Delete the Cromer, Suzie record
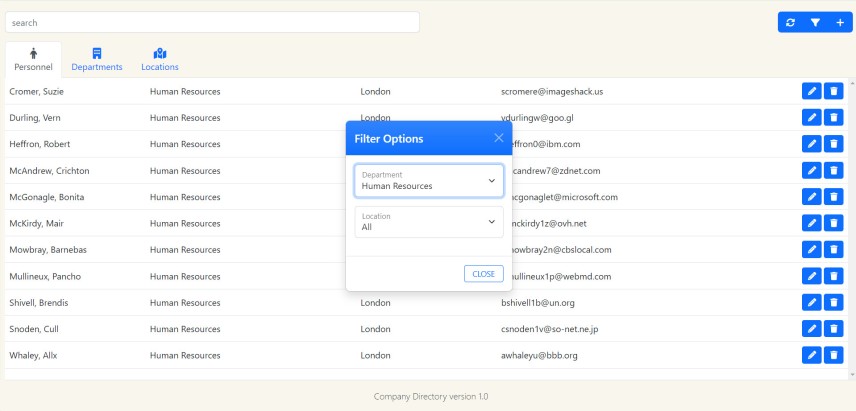The height and width of the screenshot is (411, 856). pyautogui.click(x=834, y=91)
